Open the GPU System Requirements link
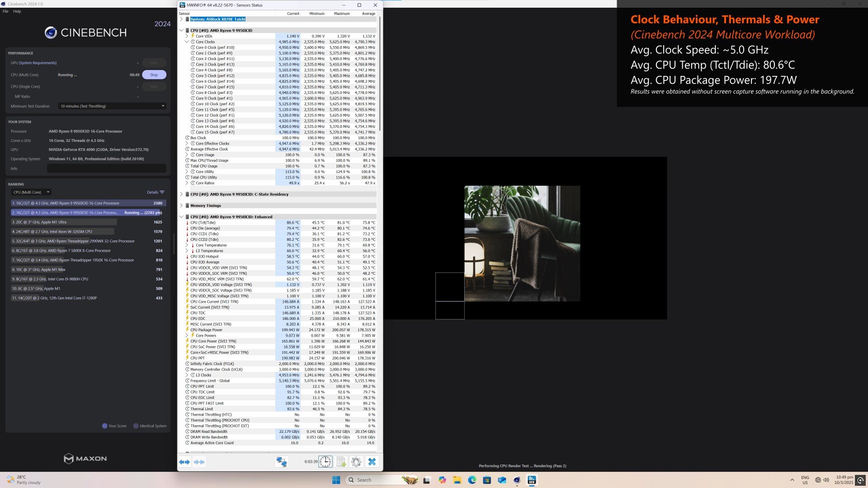This screenshot has height=488, width=868. point(38,63)
